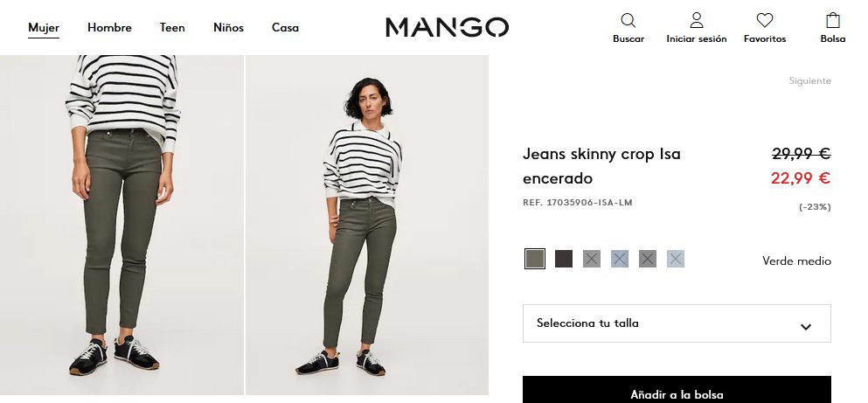868x403 pixels.
Task: Choose the crossed-out pale blue swatch
Action: coord(676,259)
